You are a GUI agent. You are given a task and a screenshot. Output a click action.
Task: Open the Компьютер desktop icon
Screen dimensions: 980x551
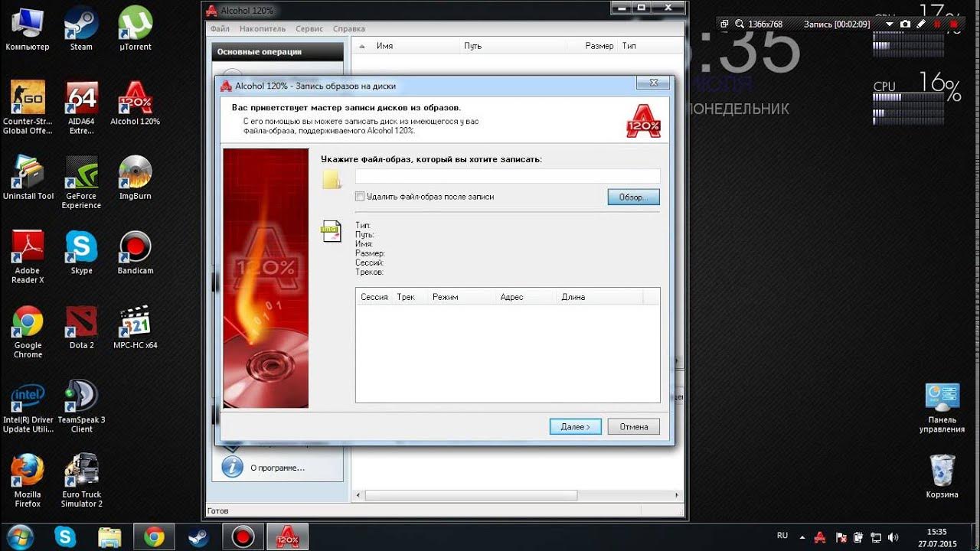click(x=28, y=29)
